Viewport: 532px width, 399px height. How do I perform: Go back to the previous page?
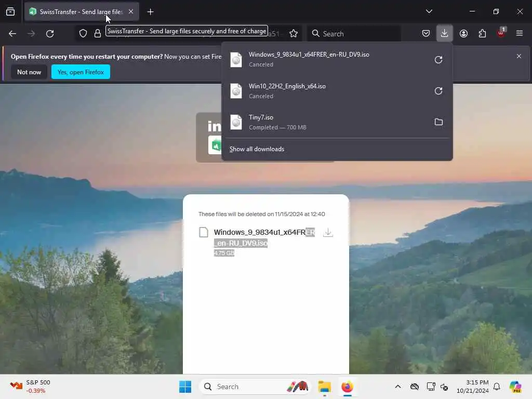pyautogui.click(x=12, y=34)
